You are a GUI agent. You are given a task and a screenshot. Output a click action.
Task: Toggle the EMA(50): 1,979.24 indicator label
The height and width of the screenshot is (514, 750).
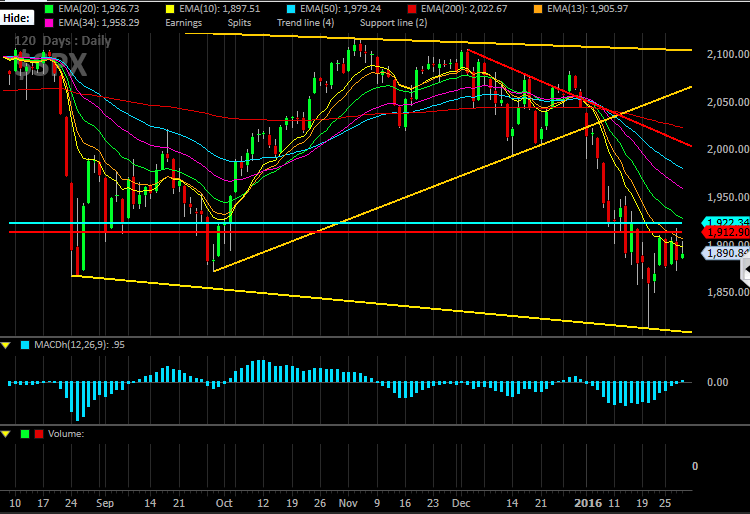click(x=341, y=9)
